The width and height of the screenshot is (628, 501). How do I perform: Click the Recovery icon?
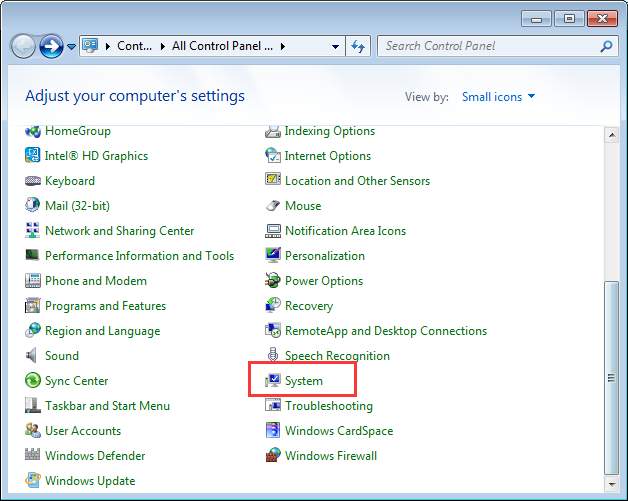pyautogui.click(x=273, y=306)
